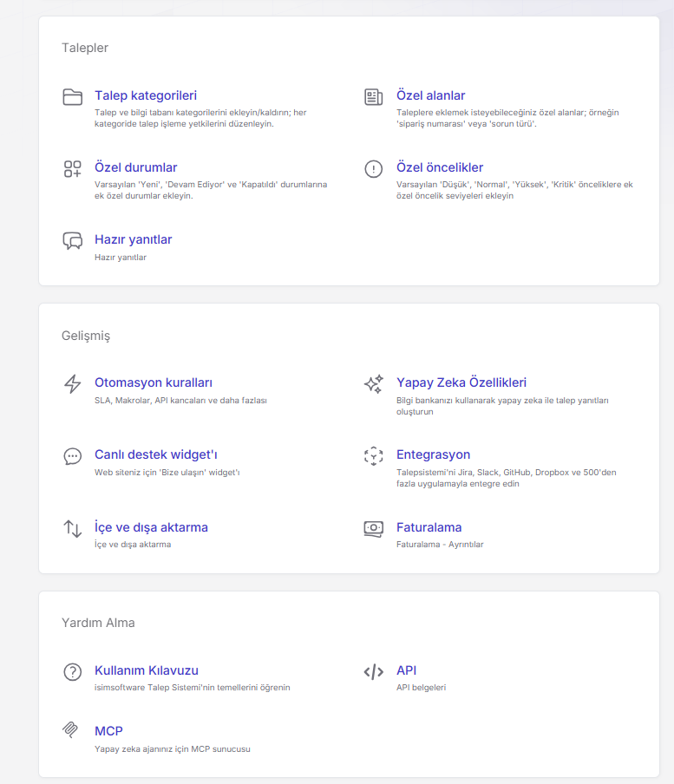Click the banknote icon for Faturalama
The width and height of the screenshot is (674, 784).
tap(374, 528)
